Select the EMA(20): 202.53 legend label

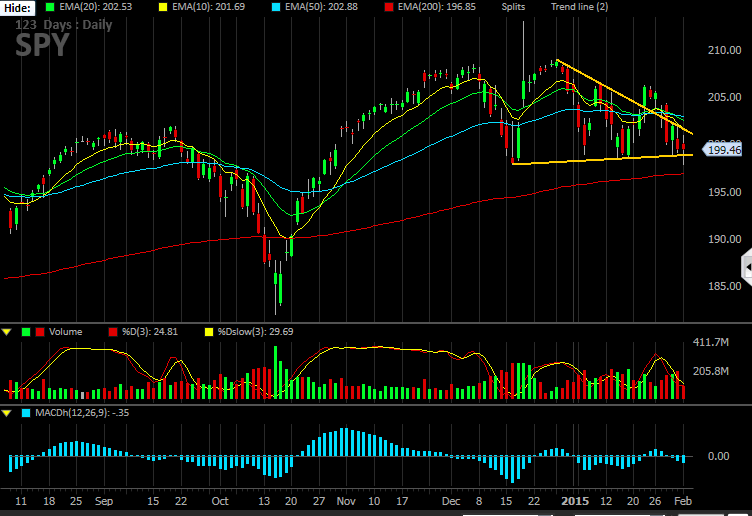(x=95, y=7)
